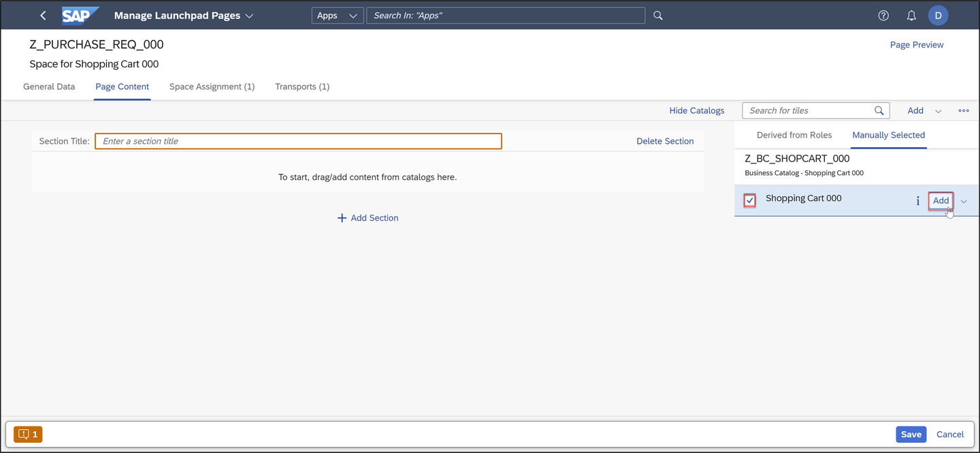This screenshot has width=980, height=453.
Task: Open notifications bell icon
Action: [911, 15]
